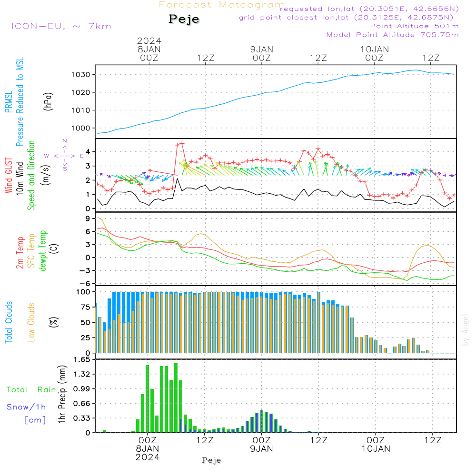Viewport: 476px width, 476px height.
Task: Select "1.32" on the precipitation axis
Action: [82, 374]
